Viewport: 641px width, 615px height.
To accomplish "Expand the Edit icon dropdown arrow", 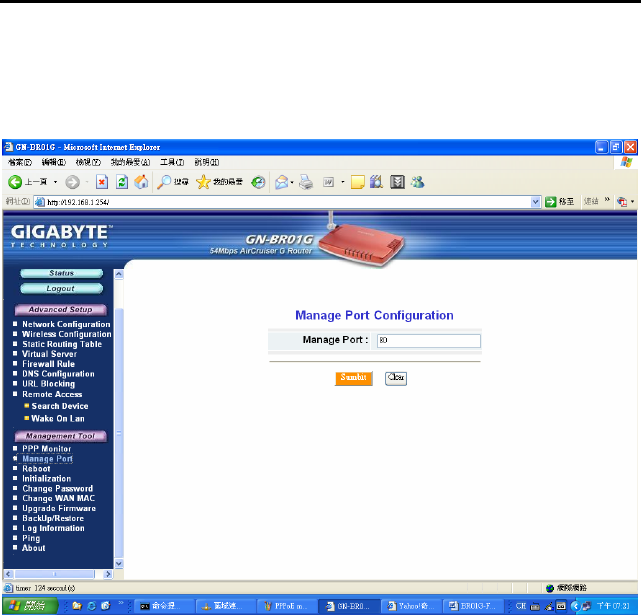I will [343, 182].
